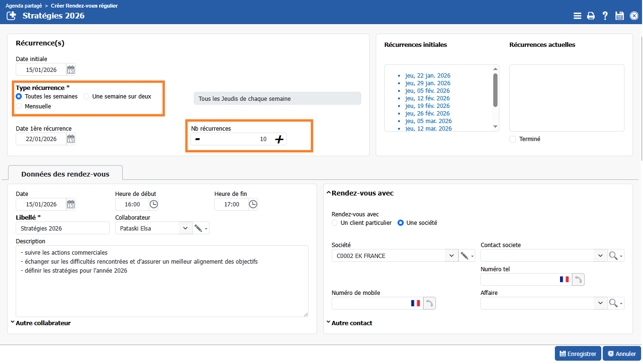Click pencil edit icon beside Collaborateur
This screenshot has width=643, height=364.
[x=198, y=228]
